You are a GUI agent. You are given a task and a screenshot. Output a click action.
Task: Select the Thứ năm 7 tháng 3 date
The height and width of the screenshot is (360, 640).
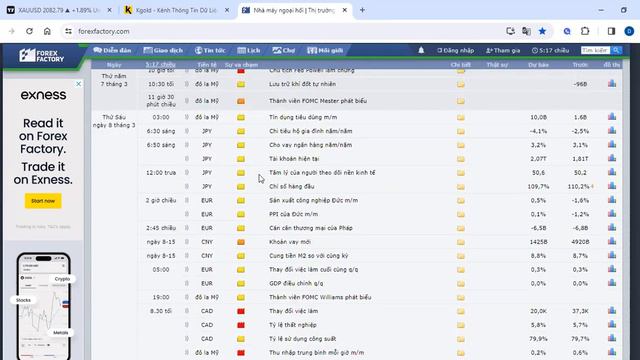click(x=114, y=80)
